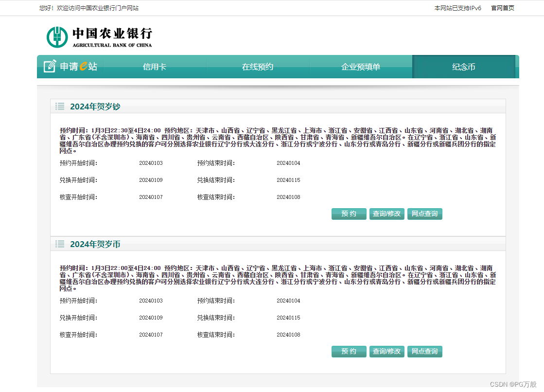This screenshot has height=392, width=544.
Task: Click 预约 button under 2024年贺岁钞
Action: click(349, 214)
